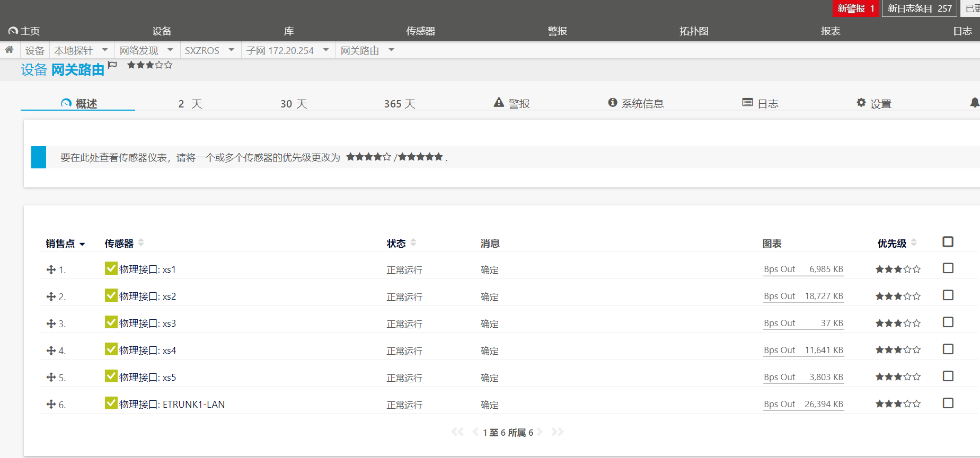Click the flag icon beside 网关路由 title
980x458 pixels.
pos(112,65)
